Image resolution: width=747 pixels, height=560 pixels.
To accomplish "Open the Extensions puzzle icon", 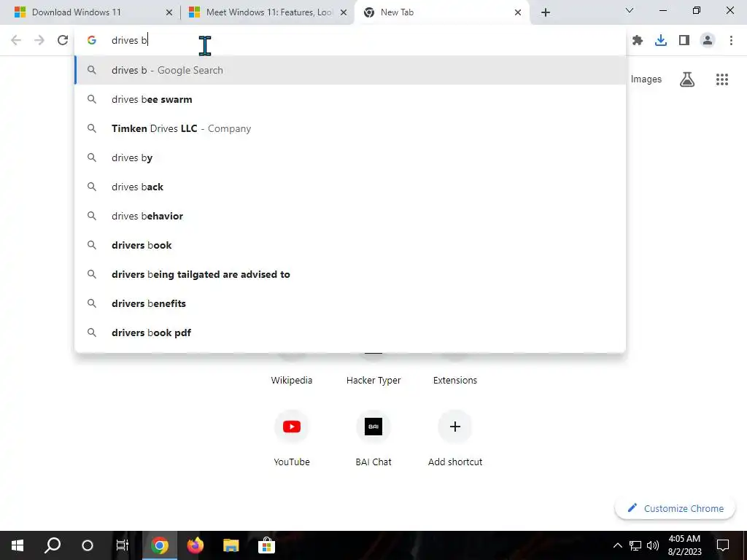I will (638, 41).
